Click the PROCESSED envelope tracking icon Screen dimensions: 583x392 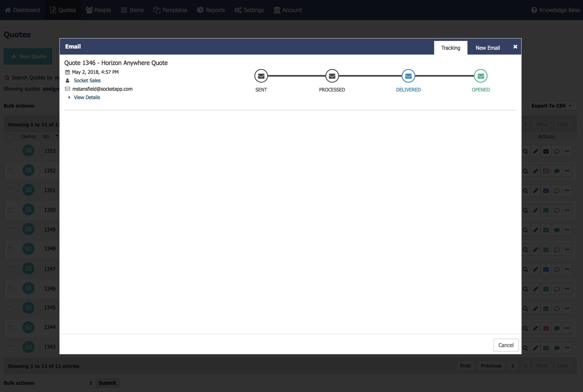pyautogui.click(x=332, y=76)
